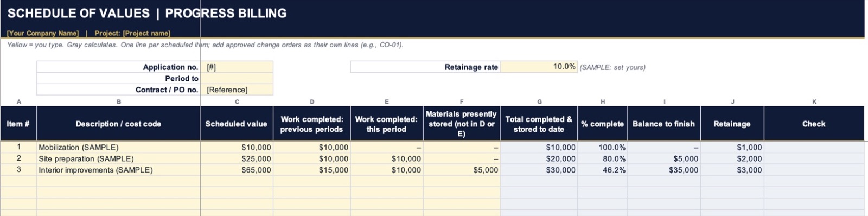Select the Application no. label cell
The image size is (868, 216).
[x=118, y=67]
